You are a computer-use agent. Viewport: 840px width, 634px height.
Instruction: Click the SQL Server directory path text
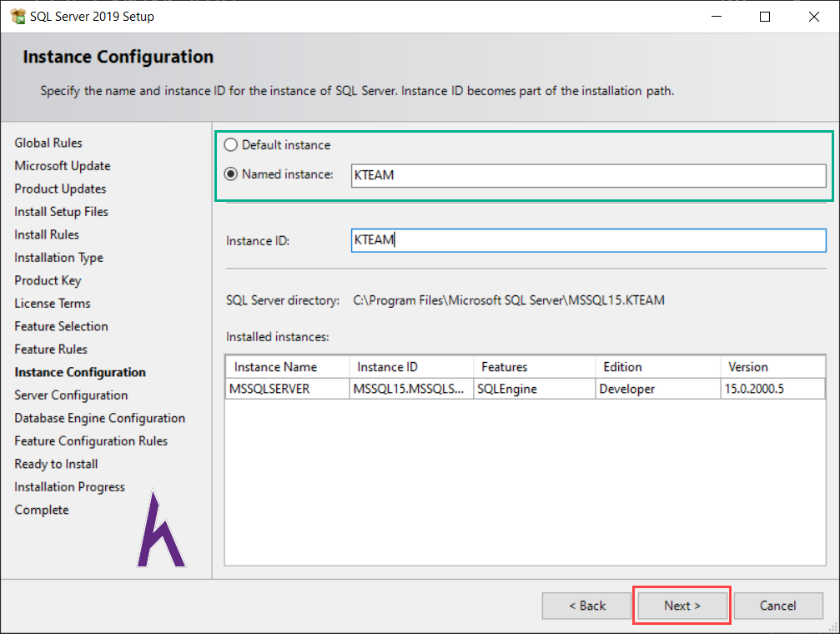(509, 300)
